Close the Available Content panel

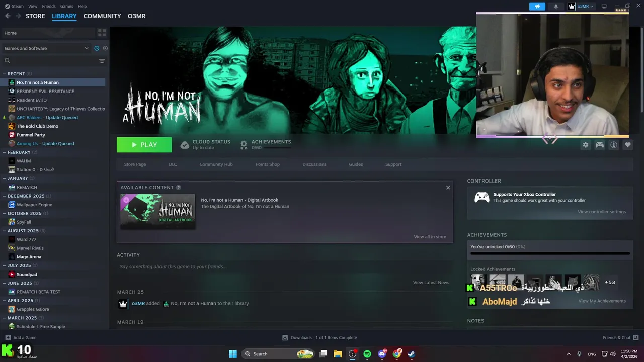(x=448, y=187)
